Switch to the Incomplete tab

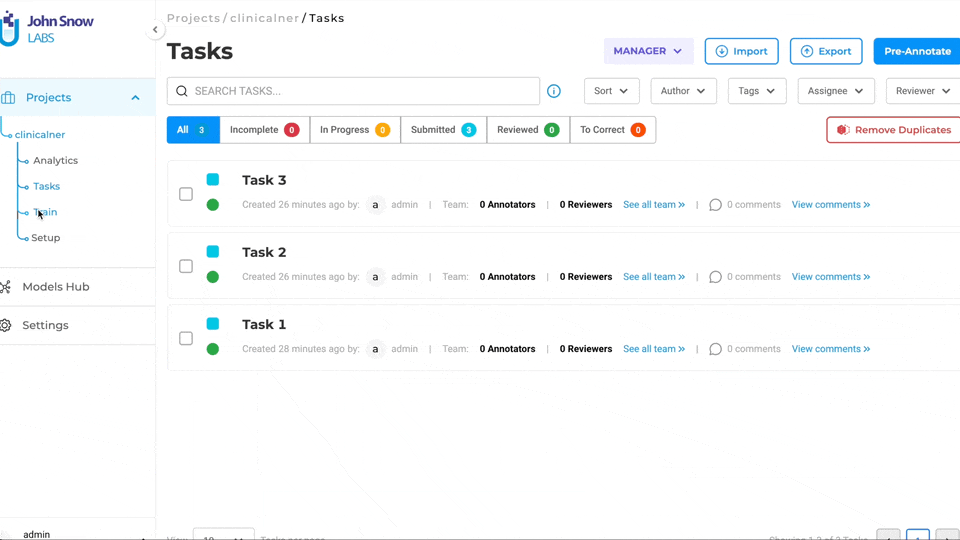click(x=264, y=130)
